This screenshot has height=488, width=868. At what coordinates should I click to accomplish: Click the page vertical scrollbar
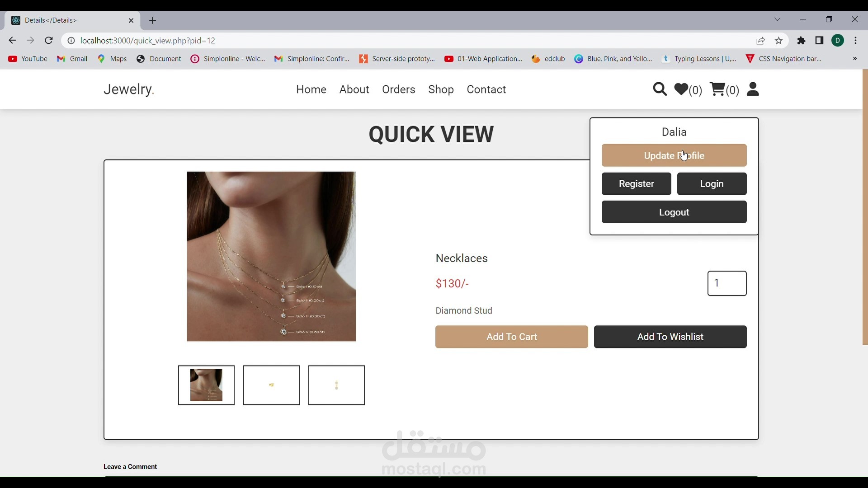point(865,208)
